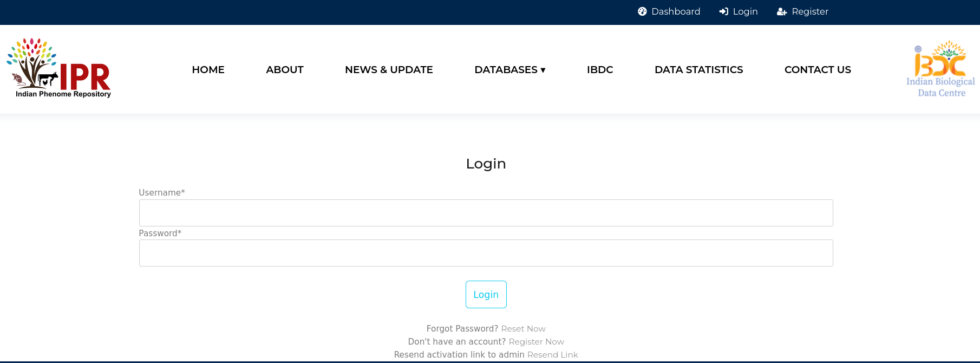
Task: Open NEWS & UPDATE section
Action: pyautogui.click(x=389, y=70)
